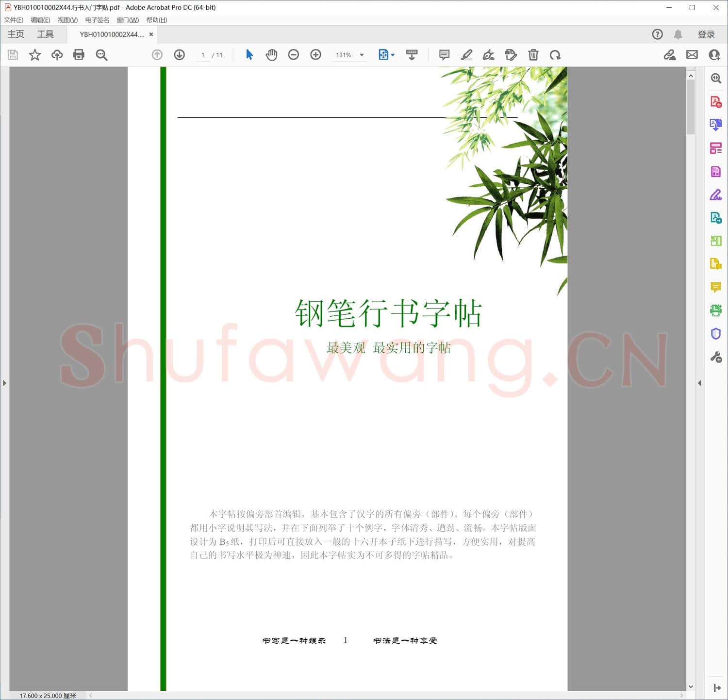Select the highlight text pen tool
The height and width of the screenshot is (700, 728).
466,55
